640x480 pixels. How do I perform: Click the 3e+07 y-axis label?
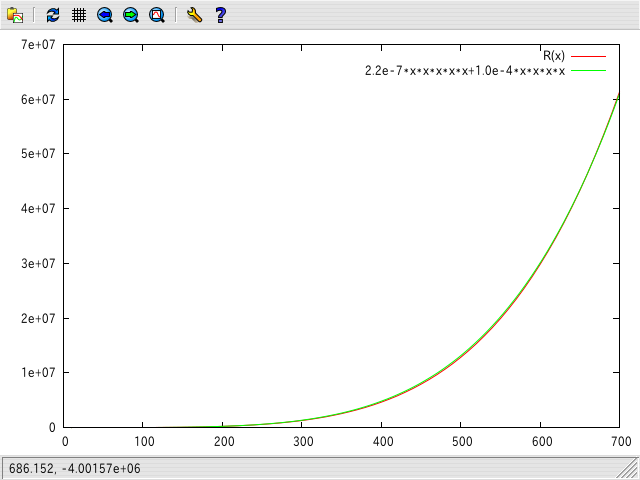[x=38, y=263]
